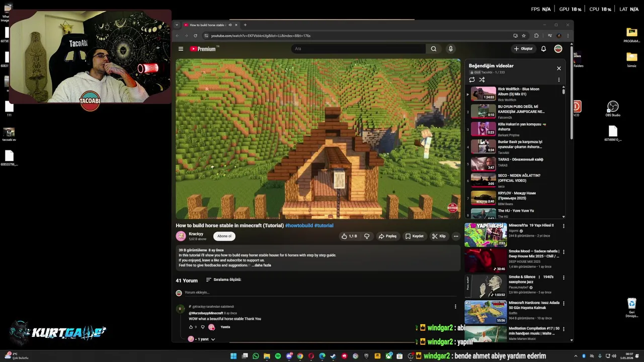Viewport: 644px width, 362px height.
Task: Open YouTube notifications bell
Action: pos(543,49)
